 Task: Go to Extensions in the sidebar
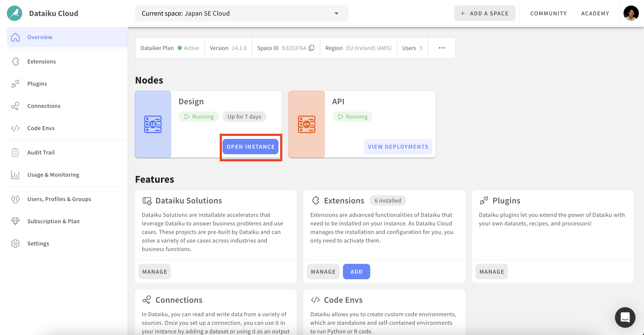tap(41, 62)
